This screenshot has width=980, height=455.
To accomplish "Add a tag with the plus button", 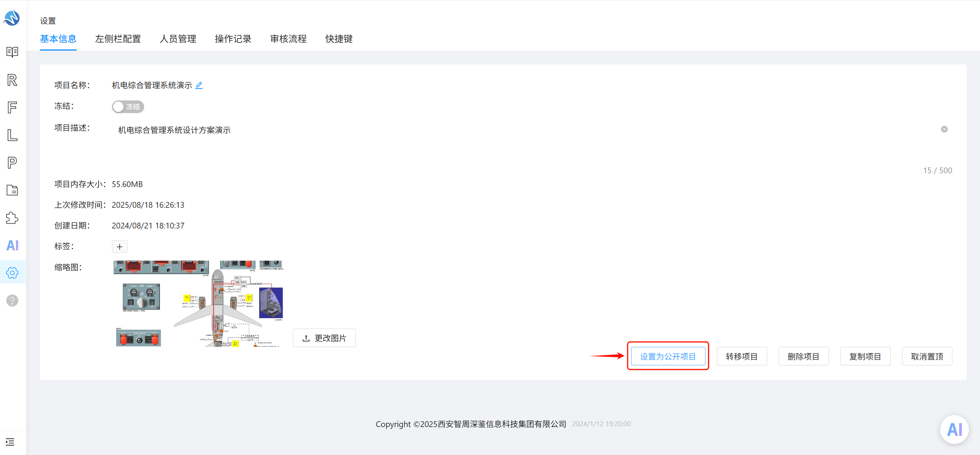I will 120,246.
